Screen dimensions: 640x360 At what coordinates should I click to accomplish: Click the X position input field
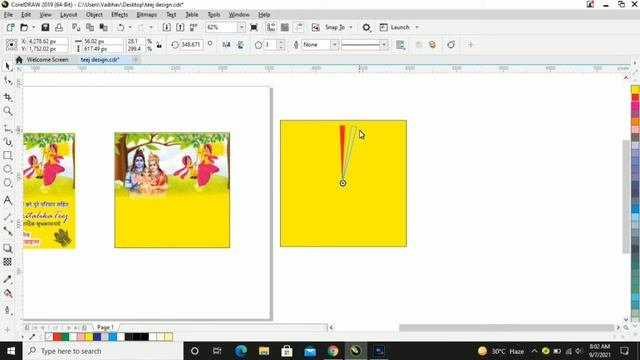[47, 41]
